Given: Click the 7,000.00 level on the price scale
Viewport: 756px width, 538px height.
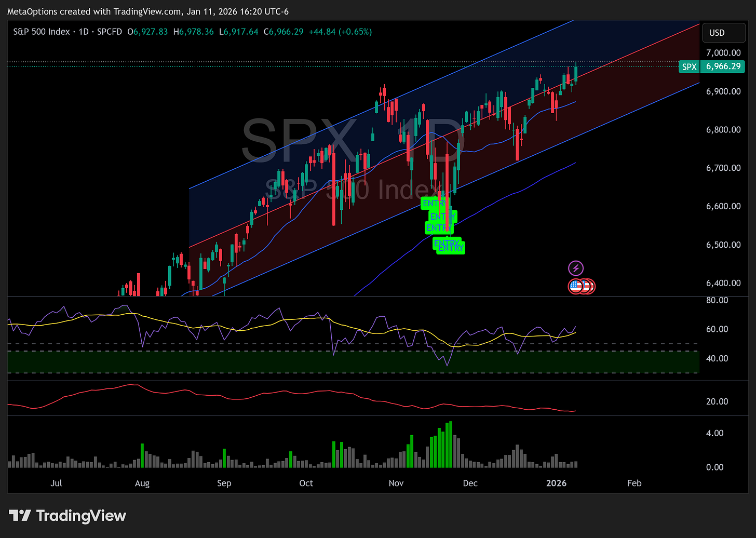Looking at the screenshot, I should point(723,52).
